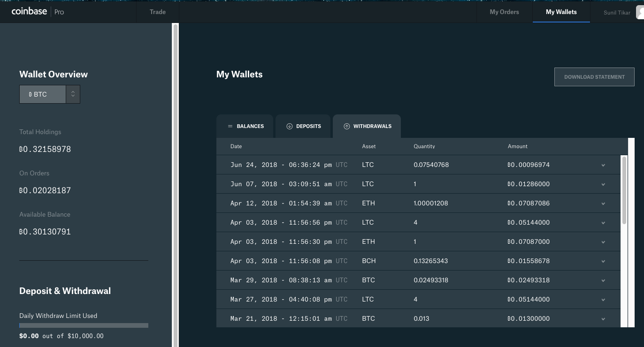Click the date Mar 27, 2018 - 04:40:08 pm
The image size is (644, 347).
[281, 300]
